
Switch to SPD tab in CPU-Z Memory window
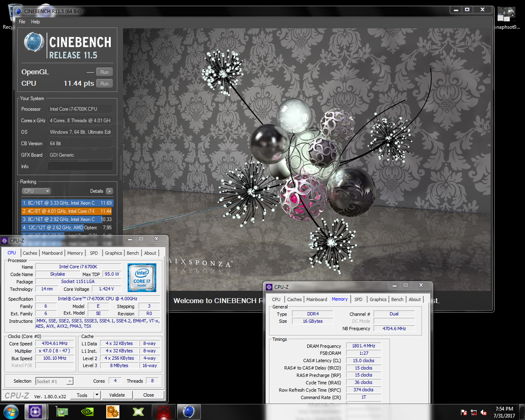[x=358, y=299]
